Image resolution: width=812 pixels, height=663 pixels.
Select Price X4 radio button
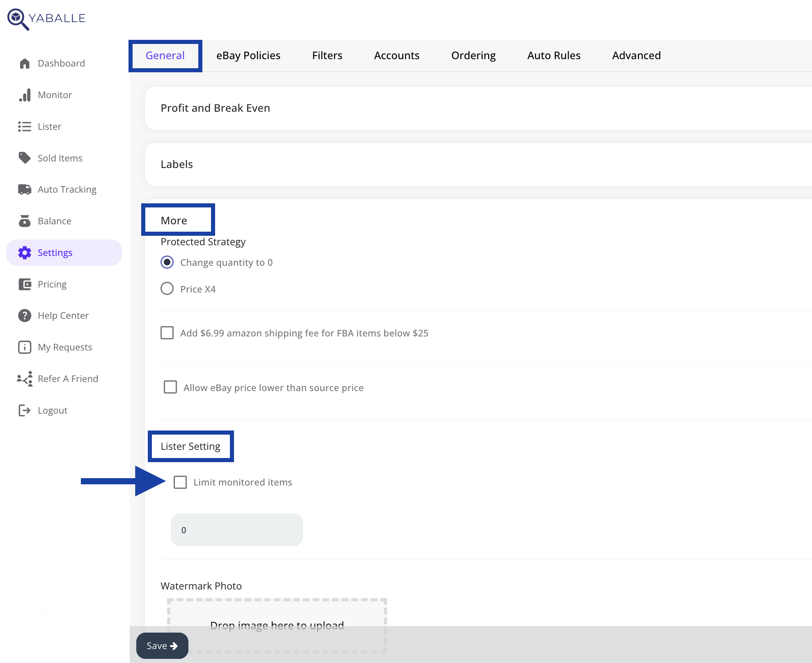tap(167, 289)
